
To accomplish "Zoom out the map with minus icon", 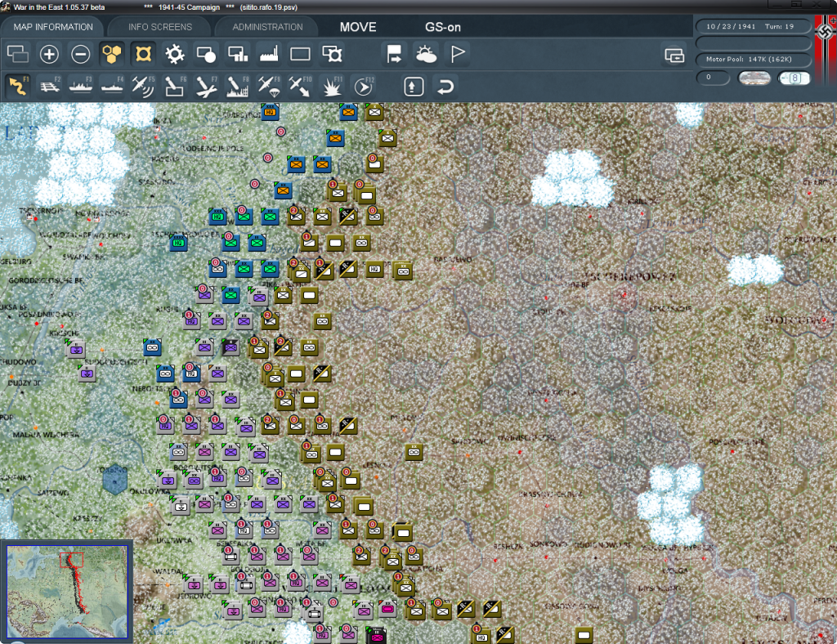I will 81,54.
